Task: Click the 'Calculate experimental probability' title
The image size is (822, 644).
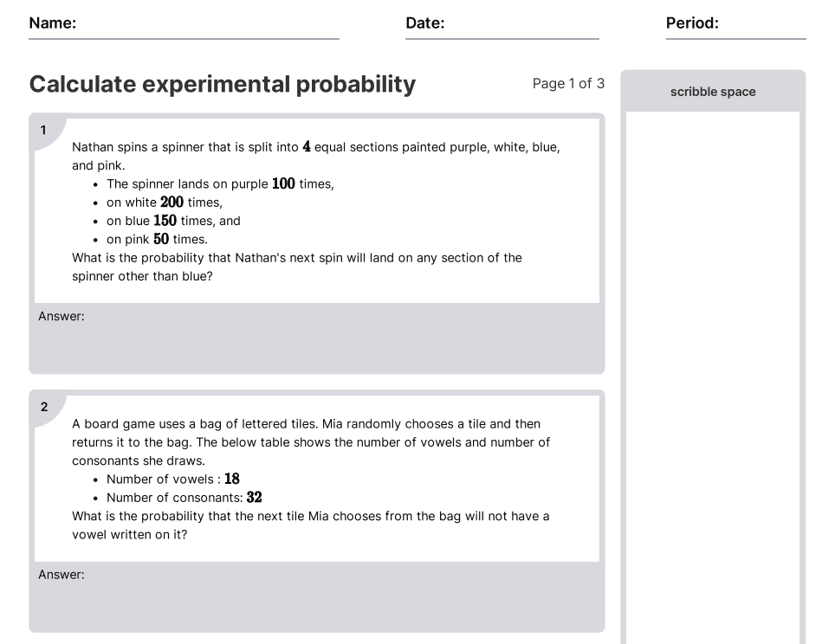Action: (x=223, y=84)
